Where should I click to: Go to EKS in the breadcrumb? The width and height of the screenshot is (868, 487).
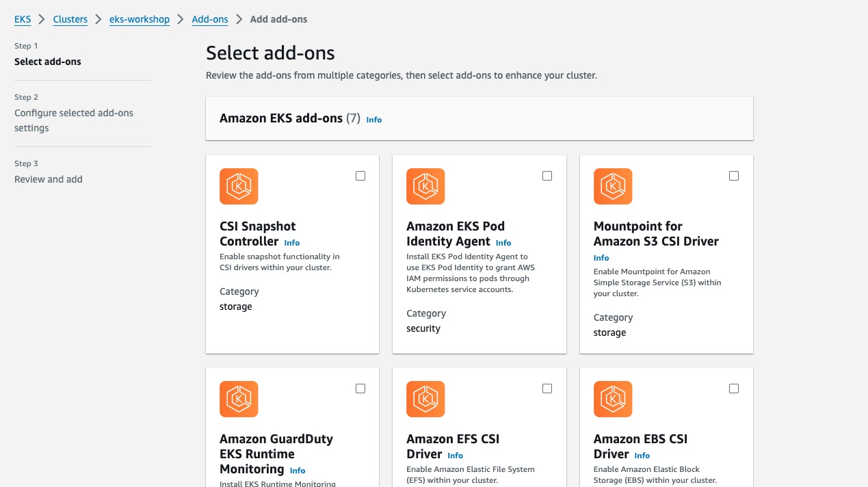click(x=23, y=19)
